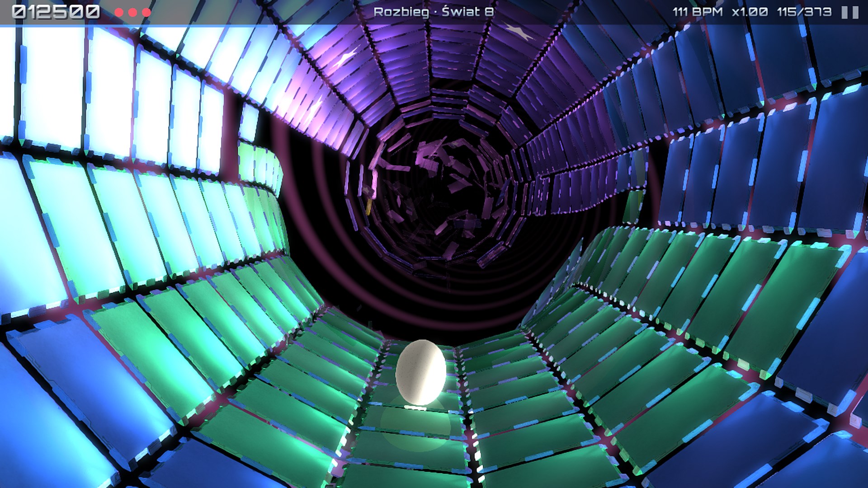
Task: Click the 115/373 progress counter
Action: pyautogui.click(x=804, y=12)
